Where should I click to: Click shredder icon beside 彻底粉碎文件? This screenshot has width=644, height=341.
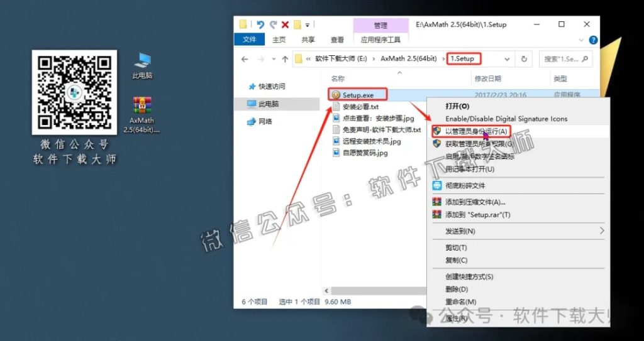tap(437, 185)
